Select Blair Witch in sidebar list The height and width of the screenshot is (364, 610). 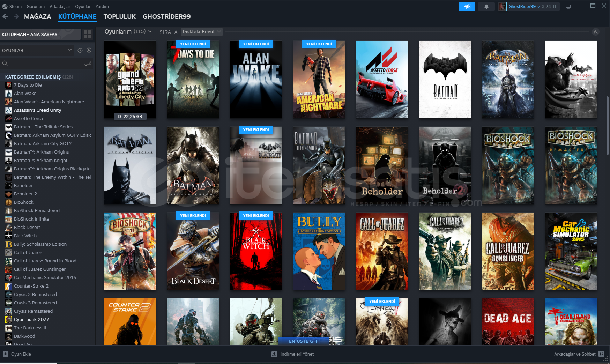point(47,236)
